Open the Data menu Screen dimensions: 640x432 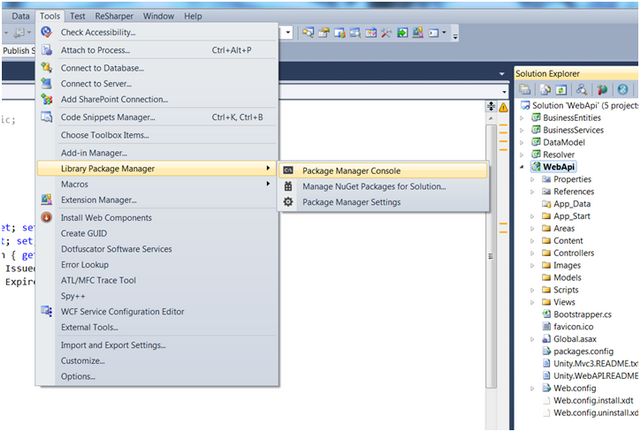point(20,16)
